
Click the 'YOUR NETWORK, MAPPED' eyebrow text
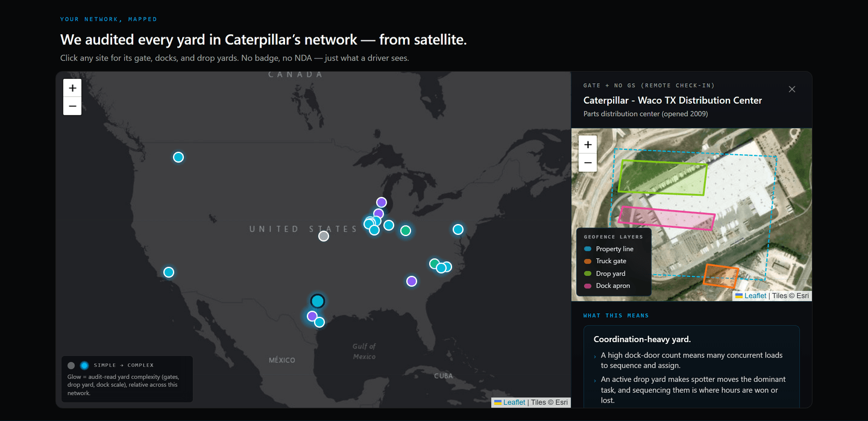(x=108, y=19)
